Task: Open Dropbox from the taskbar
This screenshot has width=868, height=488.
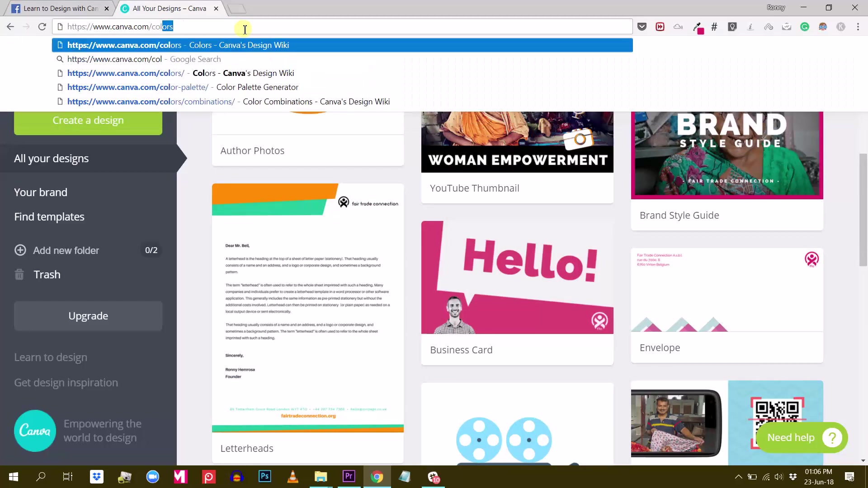Action: click(x=96, y=477)
